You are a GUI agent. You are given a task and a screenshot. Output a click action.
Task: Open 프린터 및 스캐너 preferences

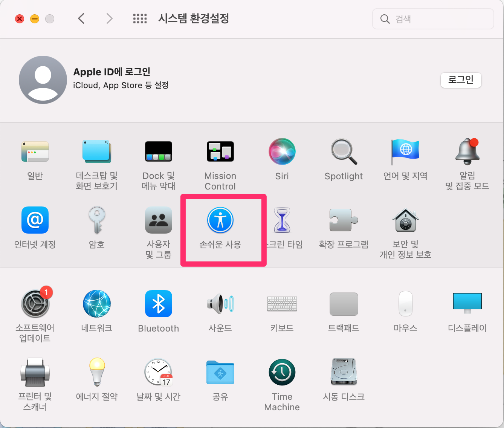(x=35, y=372)
